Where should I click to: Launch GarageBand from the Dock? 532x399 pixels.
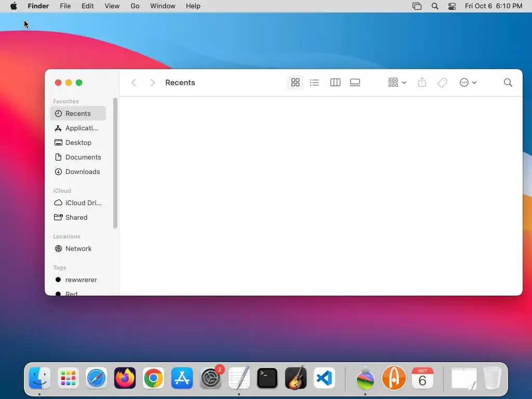pyautogui.click(x=296, y=378)
